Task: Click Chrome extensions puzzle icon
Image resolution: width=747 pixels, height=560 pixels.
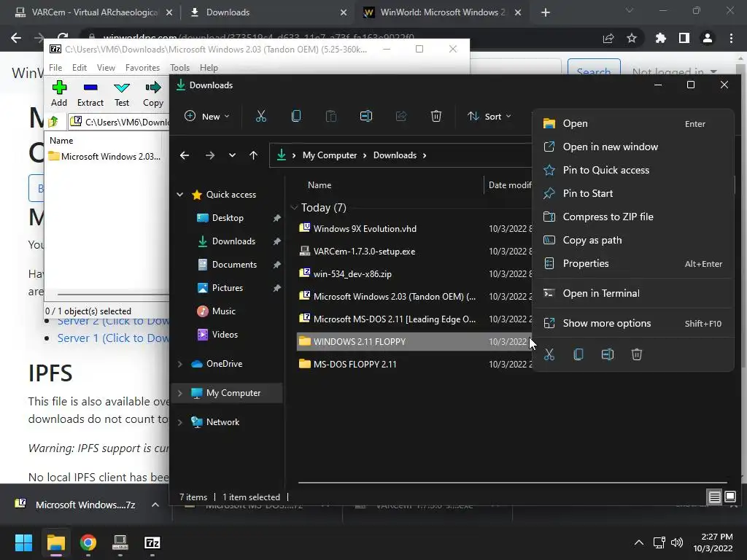Action: [660, 38]
